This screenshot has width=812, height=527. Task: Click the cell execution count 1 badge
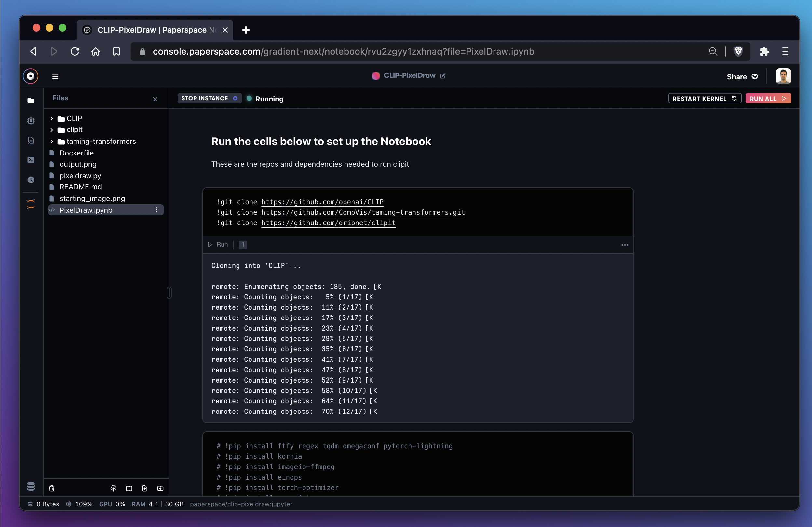(x=243, y=245)
